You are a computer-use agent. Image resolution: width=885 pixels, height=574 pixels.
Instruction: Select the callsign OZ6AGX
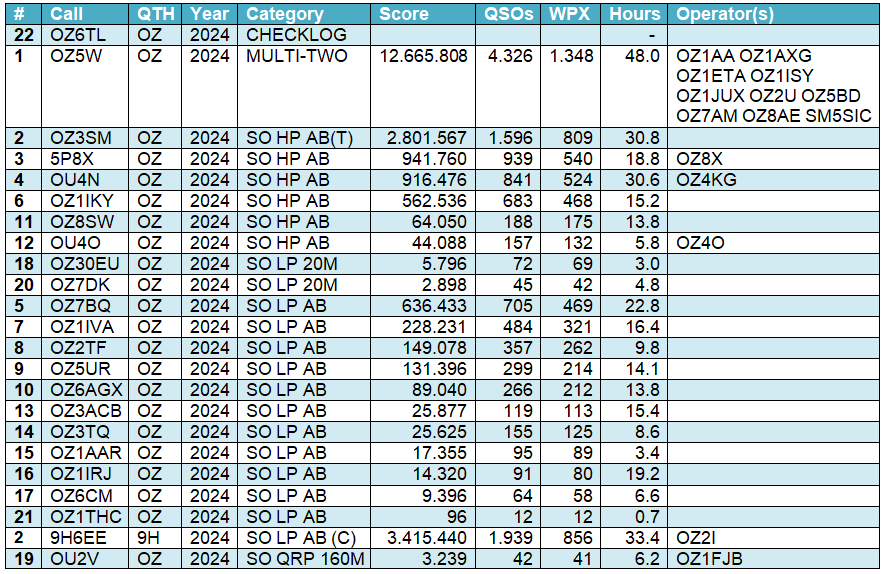pos(86,389)
